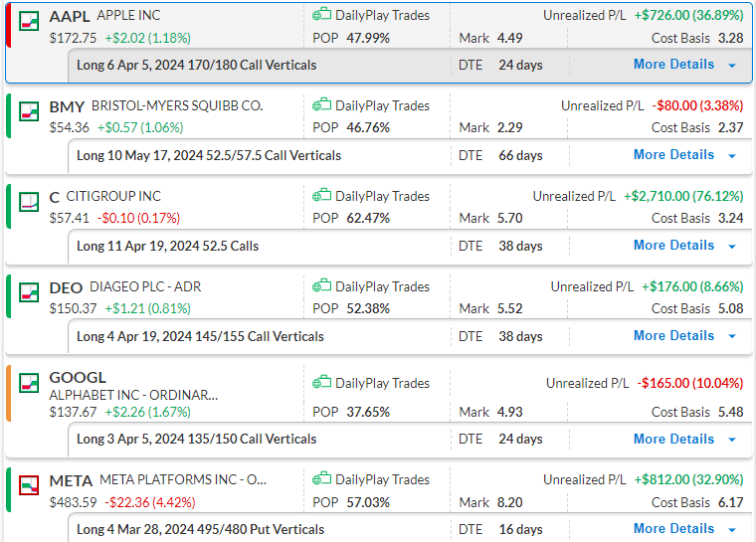Viewport: 756px width, 542px height.
Task: Click AAPL price $172.75
Action: coord(73,38)
